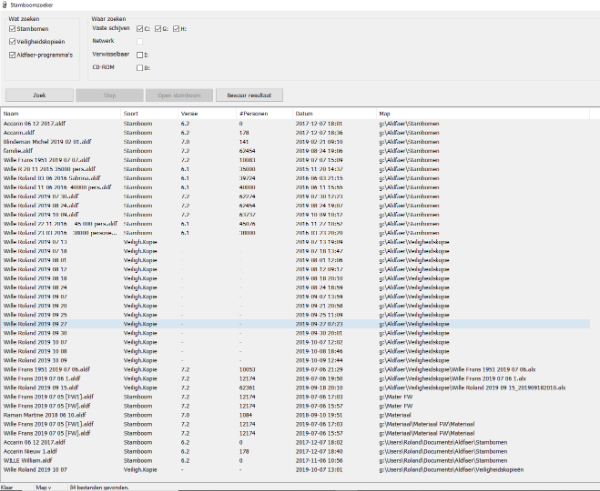Enable the removable I: drive checkbox

[140, 54]
